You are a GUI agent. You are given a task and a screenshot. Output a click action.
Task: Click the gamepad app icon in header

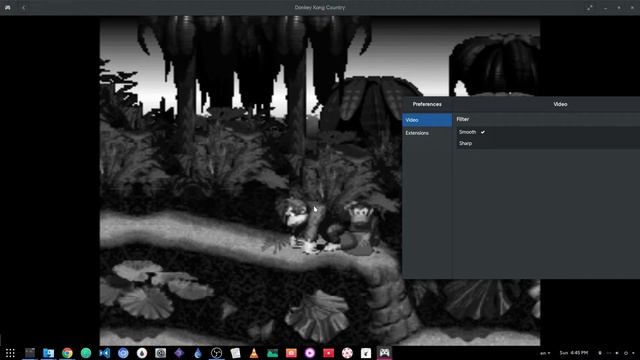pyautogui.click(x=8, y=7)
